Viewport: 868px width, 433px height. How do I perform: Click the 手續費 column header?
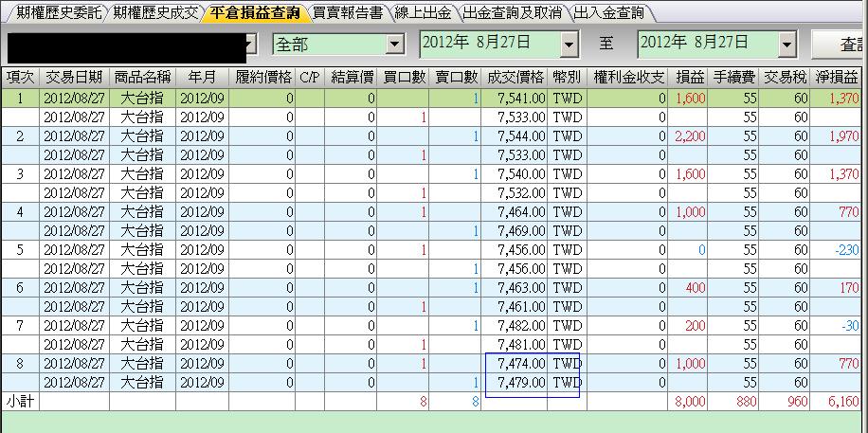point(732,78)
